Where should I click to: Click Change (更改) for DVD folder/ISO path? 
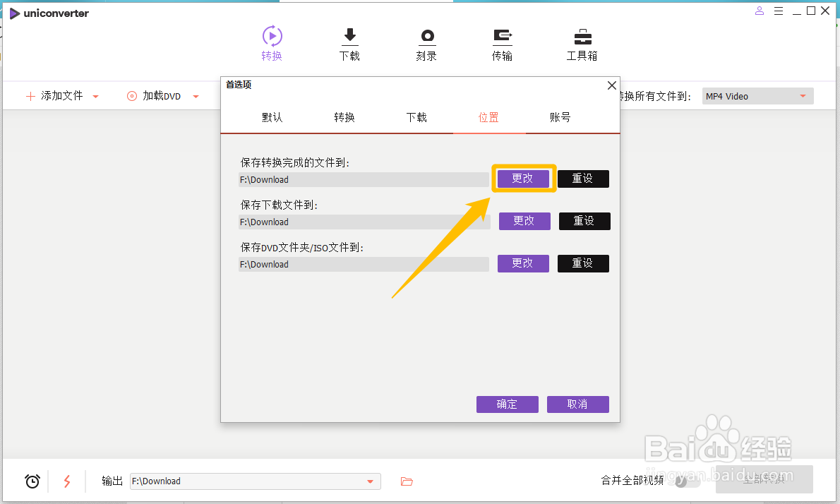click(523, 263)
